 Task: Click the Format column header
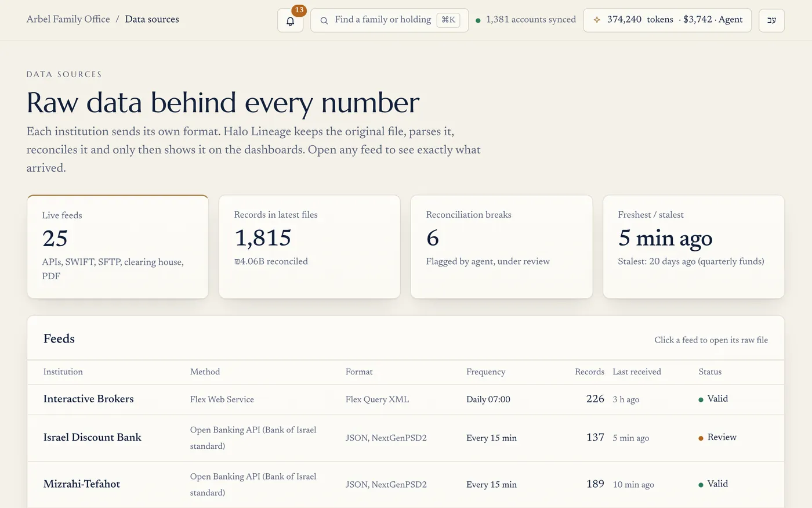359,372
